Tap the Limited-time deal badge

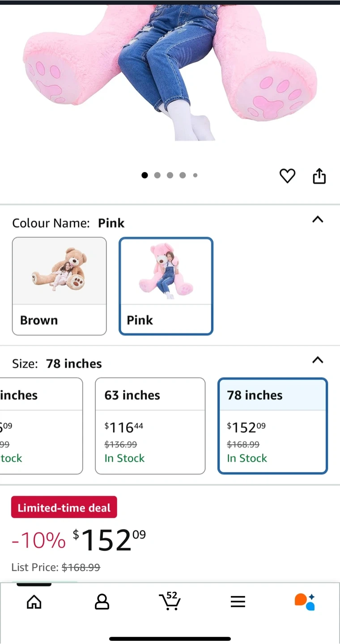64,507
